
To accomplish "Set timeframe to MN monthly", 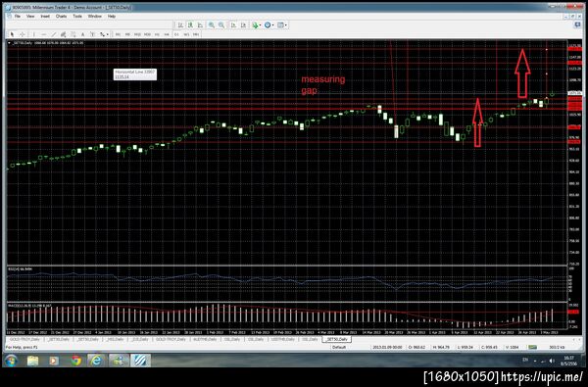I will (196, 34).
